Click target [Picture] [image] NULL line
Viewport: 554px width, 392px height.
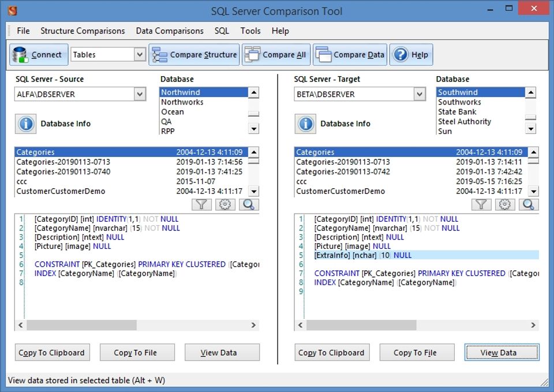point(352,246)
